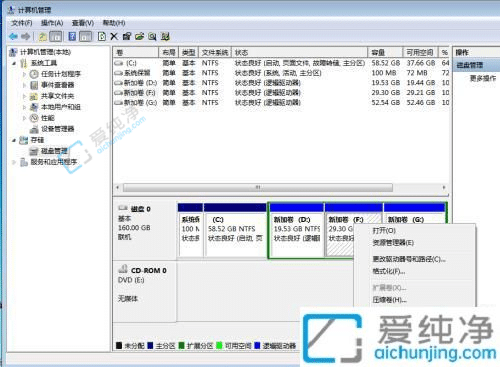Image resolution: width=500 pixels, height=367 pixels.
Task: Choose 压缩卷(H) in the context menu
Action: pyautogui.click(x=389, y=300)
